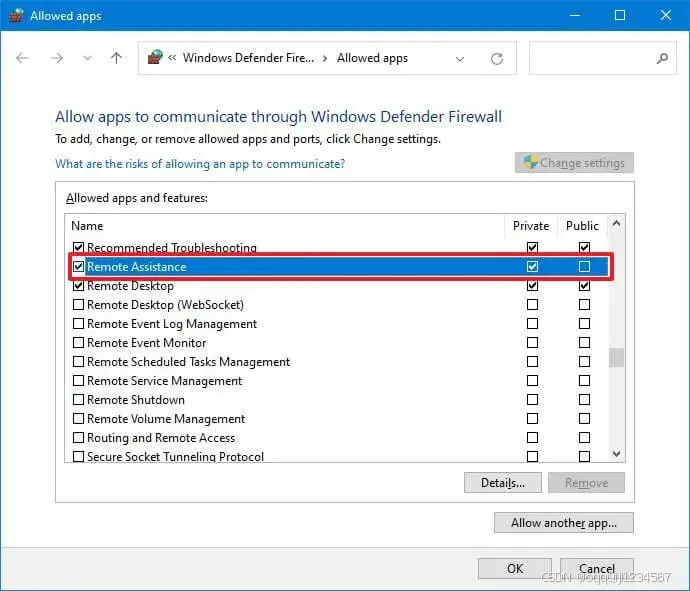This screenshot has height=591, width=690.
Task: Click the search magnifier icon
Action: (662, 58)
